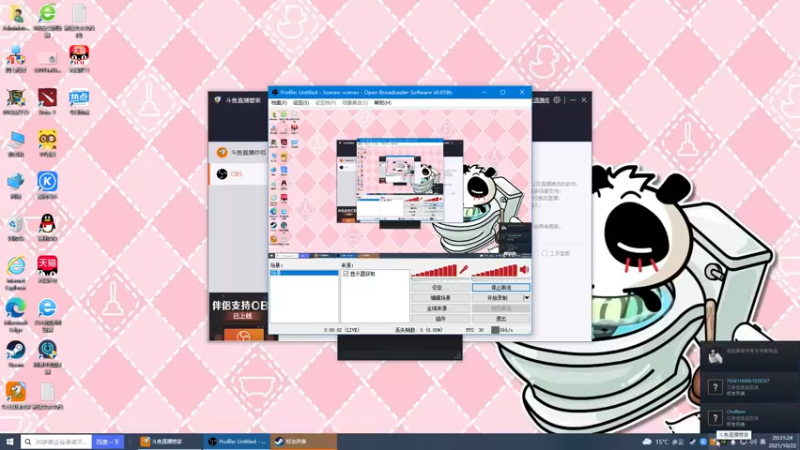Open the Dota 2 desktop shortcut

tap(47, 101)
